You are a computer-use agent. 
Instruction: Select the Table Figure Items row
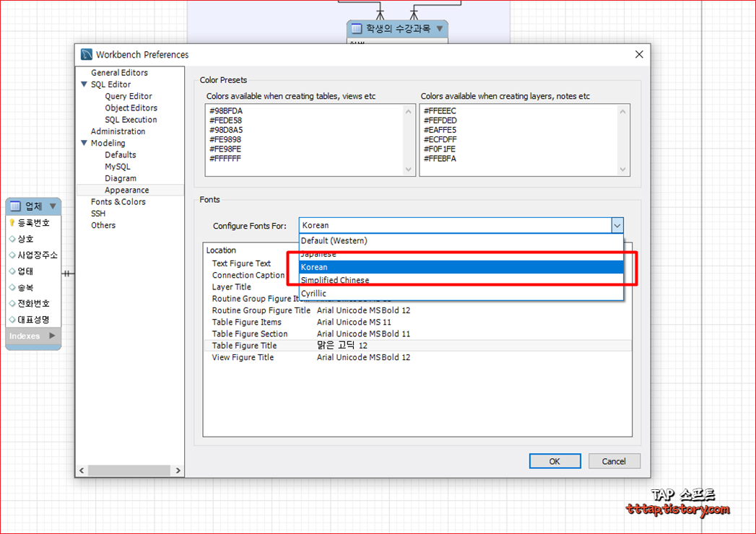pyautogui.click(x=417, y=322)
